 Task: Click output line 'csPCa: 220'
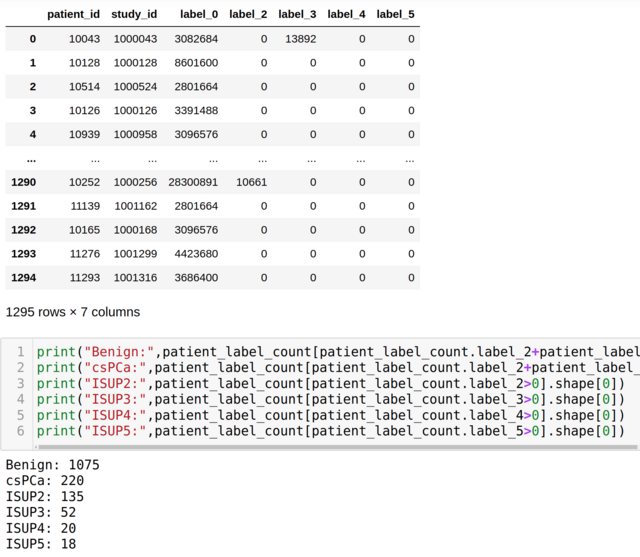point(45,481)
